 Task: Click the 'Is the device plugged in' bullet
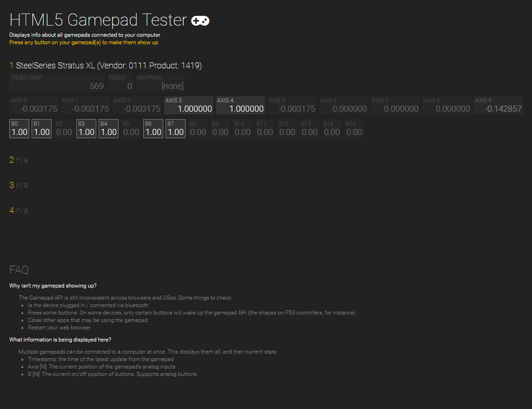(x=88, y=305)
